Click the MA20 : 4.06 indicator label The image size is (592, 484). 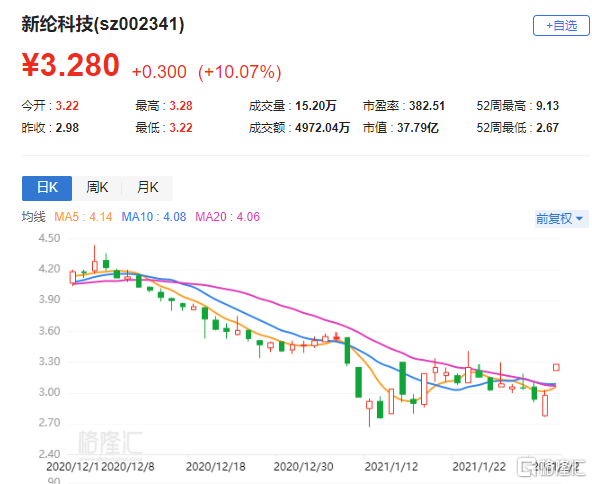click(227, 217)
